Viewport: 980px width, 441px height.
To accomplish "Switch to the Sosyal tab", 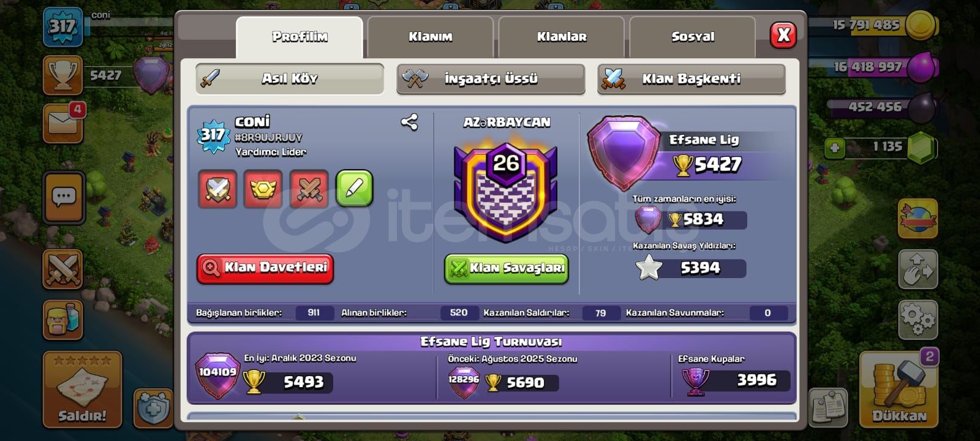I will click(692, 37).
